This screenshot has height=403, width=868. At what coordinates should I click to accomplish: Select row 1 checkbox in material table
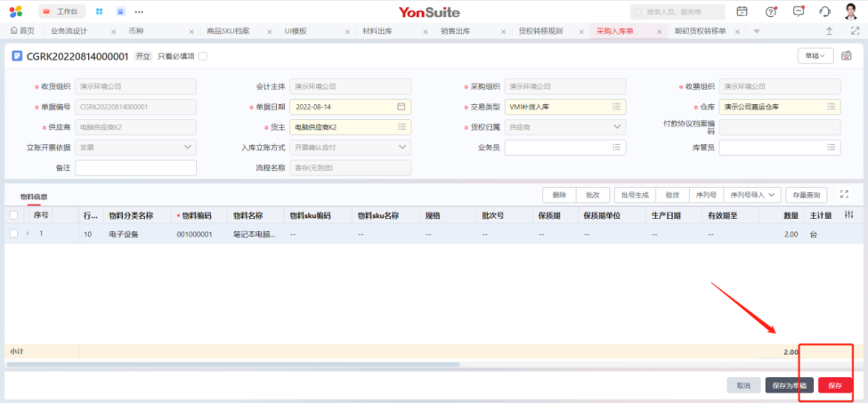click(x=13, y=234)
